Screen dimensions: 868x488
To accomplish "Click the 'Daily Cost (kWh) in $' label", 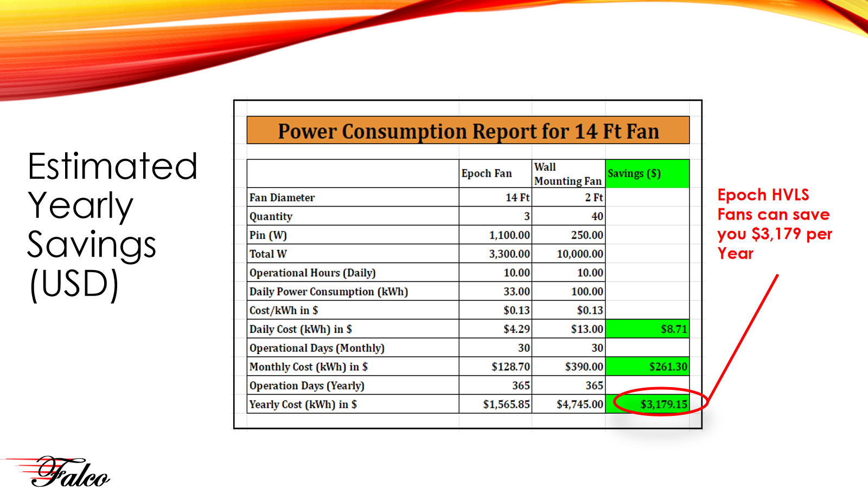I will pos(301,329).
